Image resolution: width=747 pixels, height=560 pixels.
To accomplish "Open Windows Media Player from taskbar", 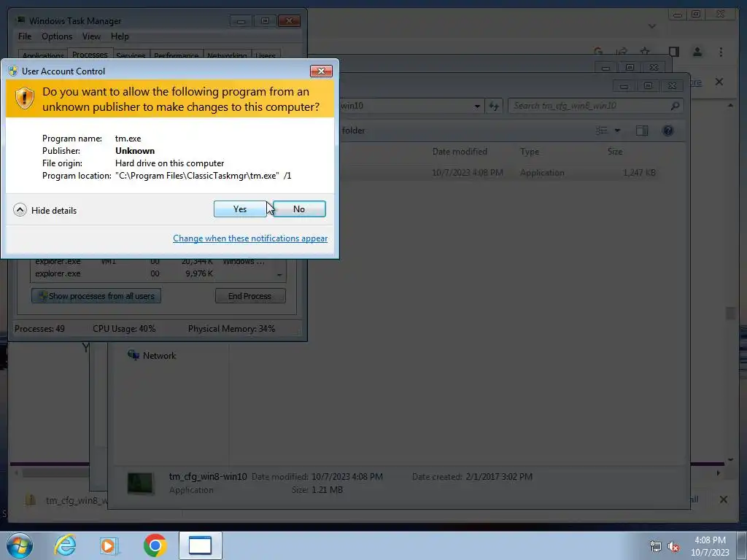I will 109,545.
